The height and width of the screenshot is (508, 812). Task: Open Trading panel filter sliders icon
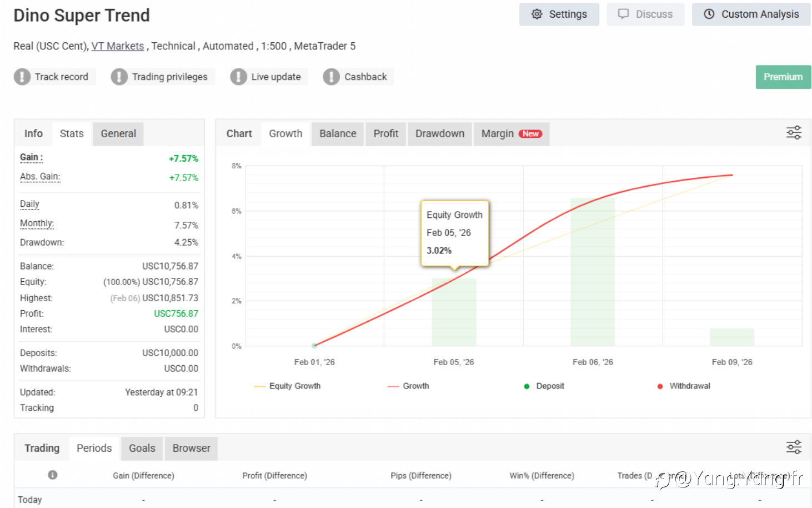794,447
